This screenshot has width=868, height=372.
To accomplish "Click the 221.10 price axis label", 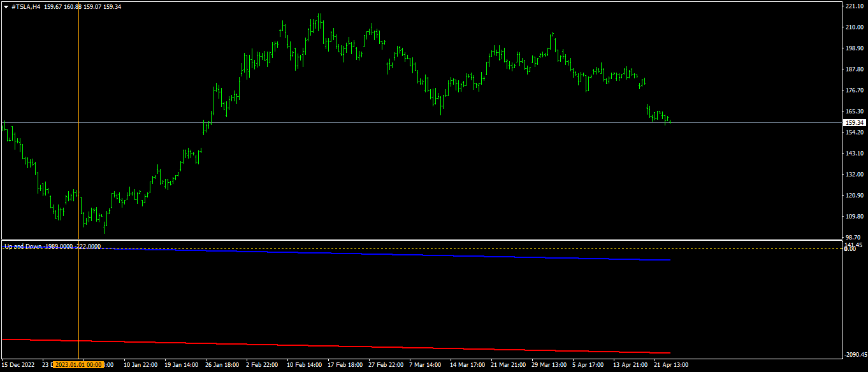I will [x=854, y=6].
